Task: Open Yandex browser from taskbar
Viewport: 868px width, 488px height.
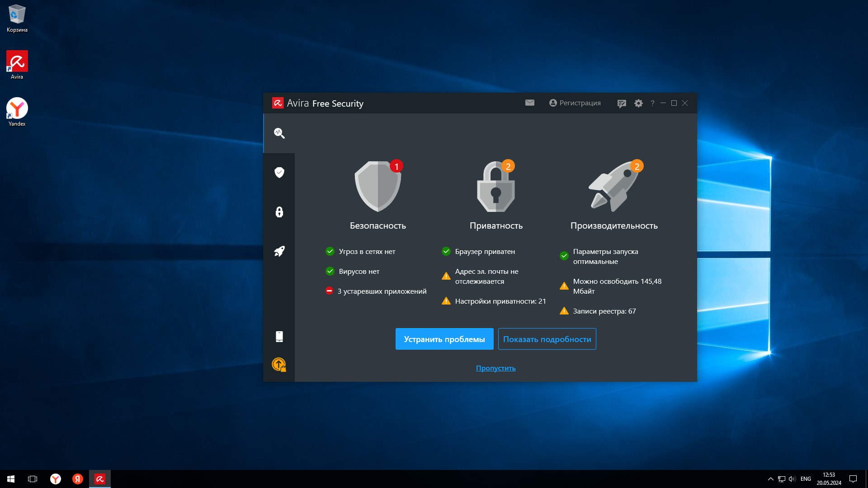Action: pyautogui.click(x=56, y=479)
